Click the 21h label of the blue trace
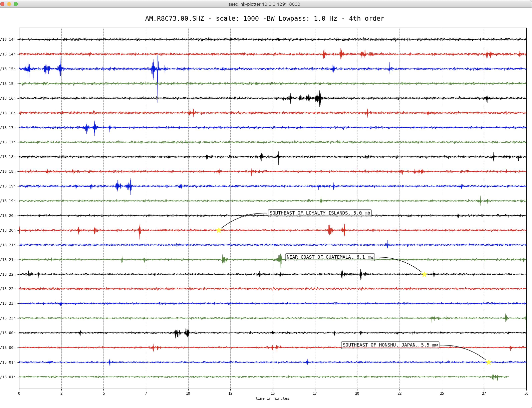 [x=8, y=245]
